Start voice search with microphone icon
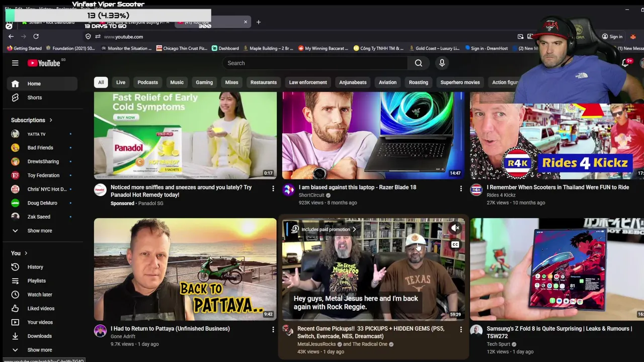Screen dimensions: 644x362 click(442, 63)
